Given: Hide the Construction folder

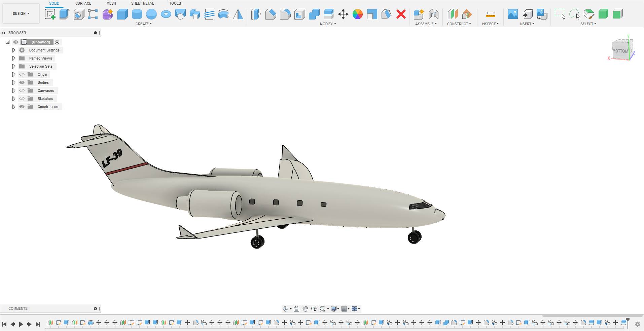Looking at the screenshot, I should 22,107.
